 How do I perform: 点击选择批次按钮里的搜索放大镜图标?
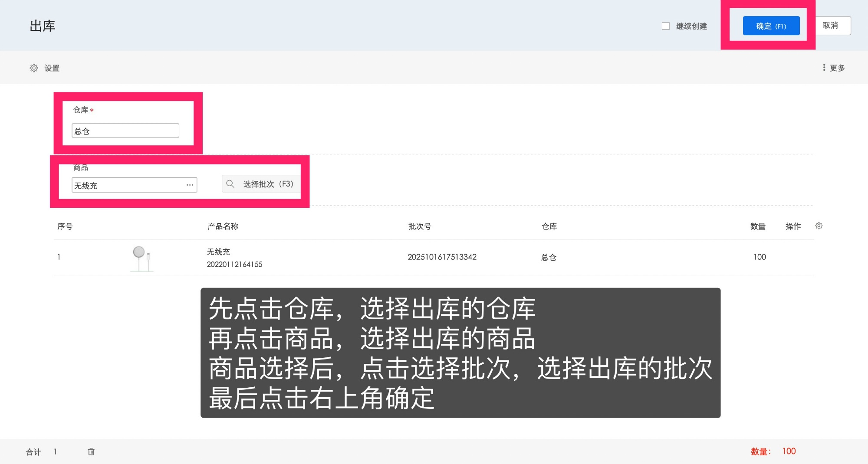(x=230, y=184)
